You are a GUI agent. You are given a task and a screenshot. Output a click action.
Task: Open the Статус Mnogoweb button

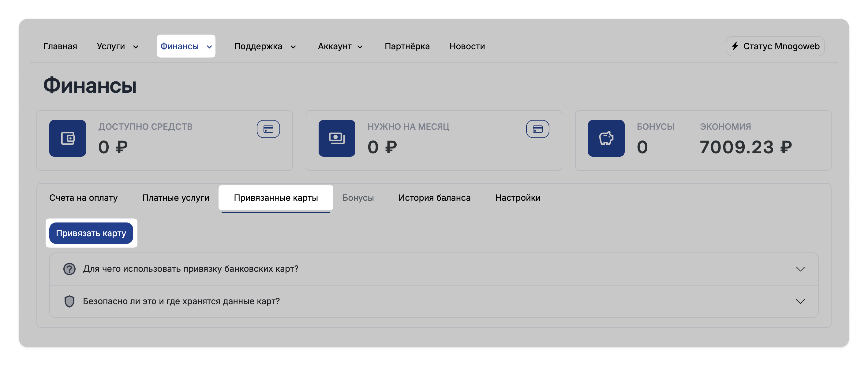(775, 46)
